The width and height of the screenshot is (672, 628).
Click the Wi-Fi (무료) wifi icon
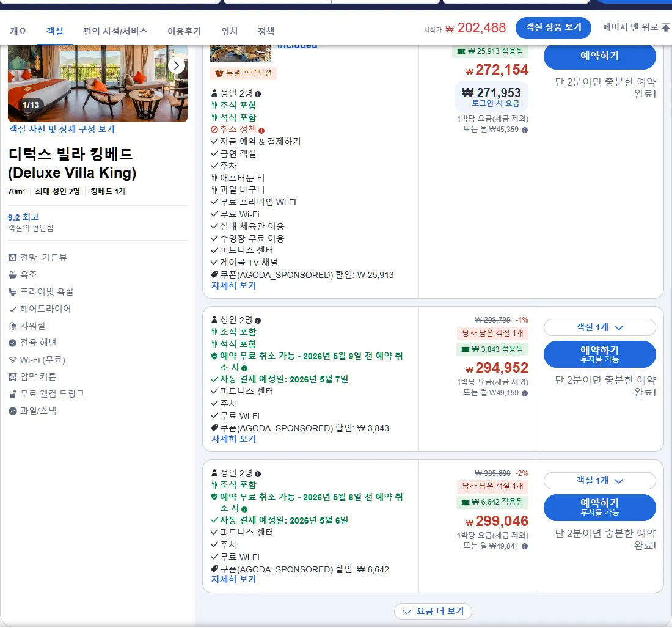pos(13,360)
